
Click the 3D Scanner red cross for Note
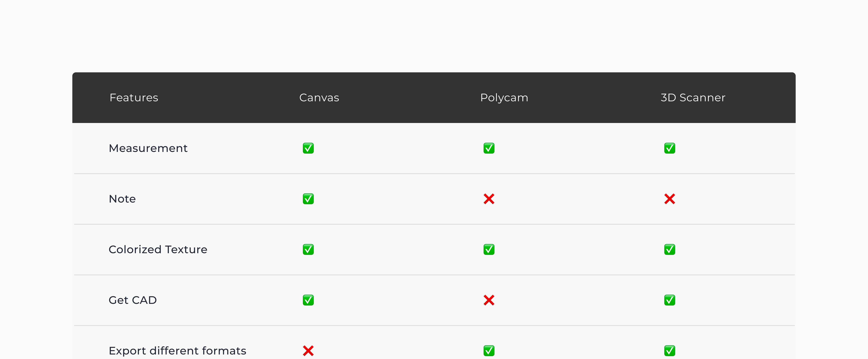669,199
